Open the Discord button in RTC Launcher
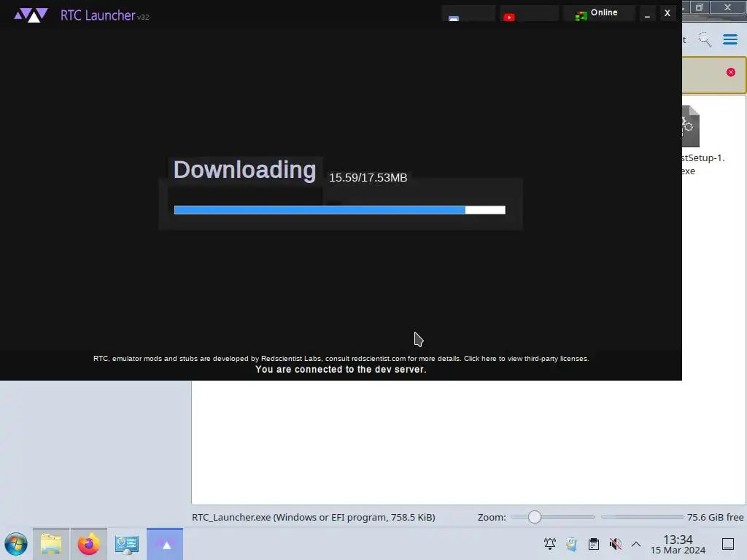747x560 pixels. (468, 13)
